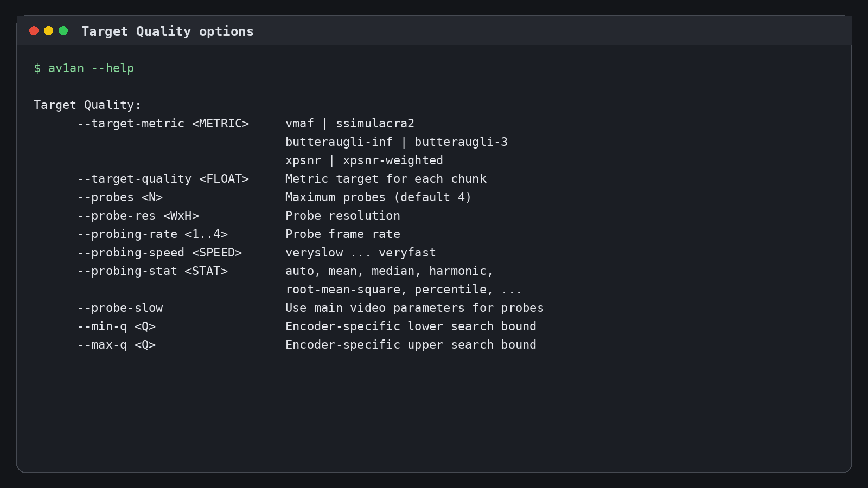
Task: Select the --target-quality <FLOAT> option
Action: (x=163, y=179)
